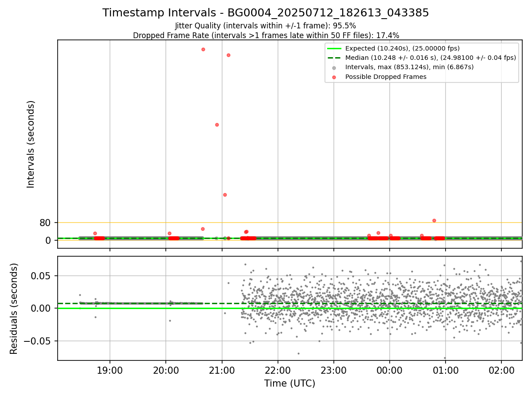The height and width of the screenshot is (399, 532).
Task: Click the '23:00' time tick label
Action: click(x=334, y=370)
